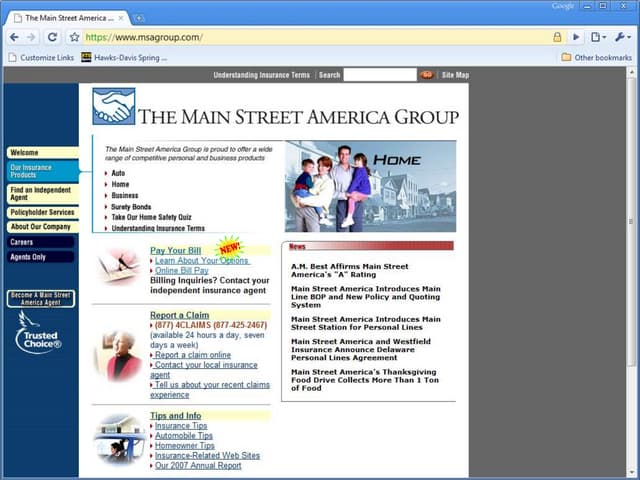Click the scrollbar down arrow
Image resolution: width=640 pixels, height=480 pixels.
[x=631, y=473]
